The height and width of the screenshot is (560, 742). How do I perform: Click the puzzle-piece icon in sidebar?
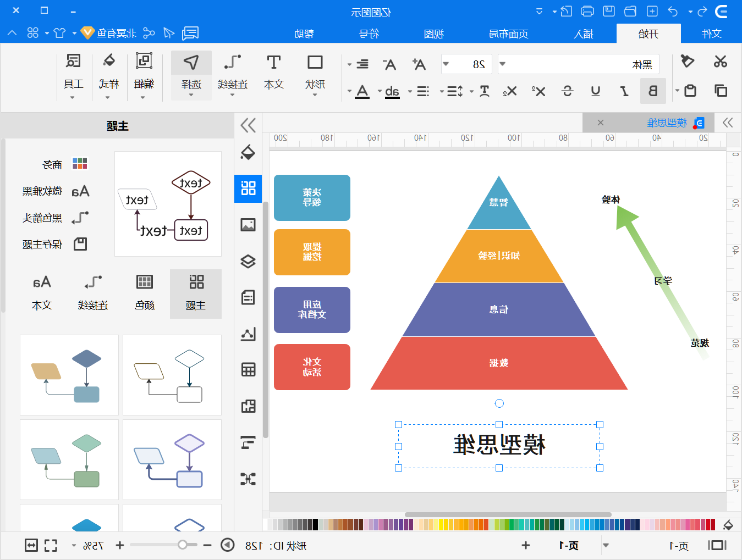248,406
